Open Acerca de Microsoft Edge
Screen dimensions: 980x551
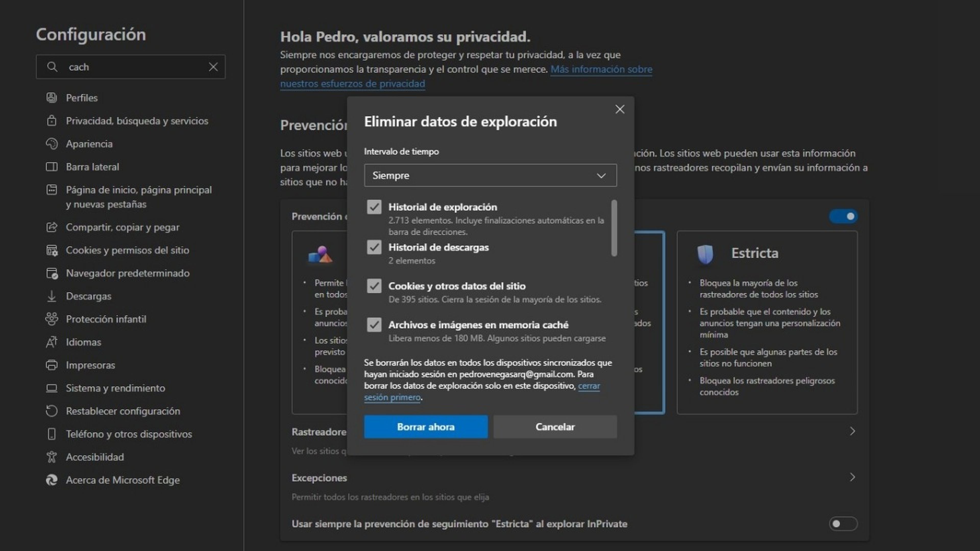pos(122,480)
